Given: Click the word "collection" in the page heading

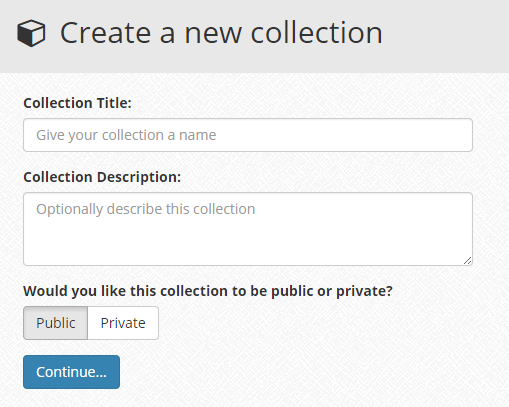Looking at the screenshot, I should click(x=316, y=33).
